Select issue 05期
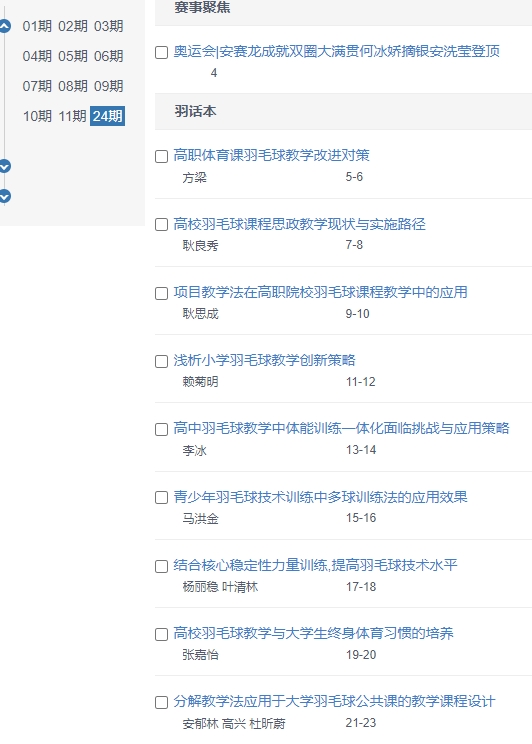The height and width of the screenshot is (744, 532). [x=73, y=56]
